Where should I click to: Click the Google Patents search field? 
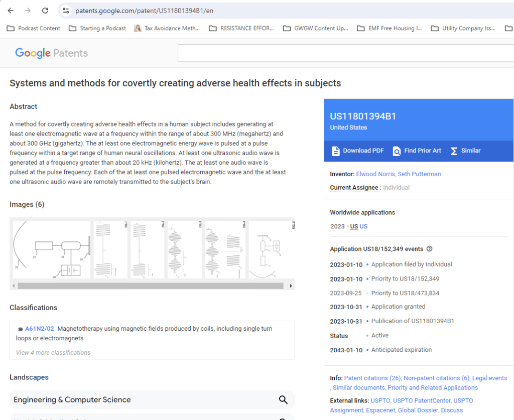coord(345,53)
